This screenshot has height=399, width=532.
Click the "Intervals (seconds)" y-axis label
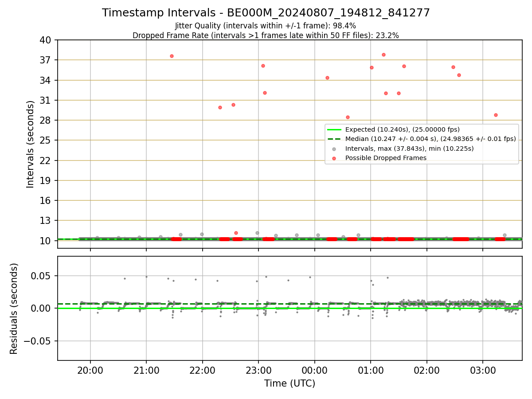31,144
